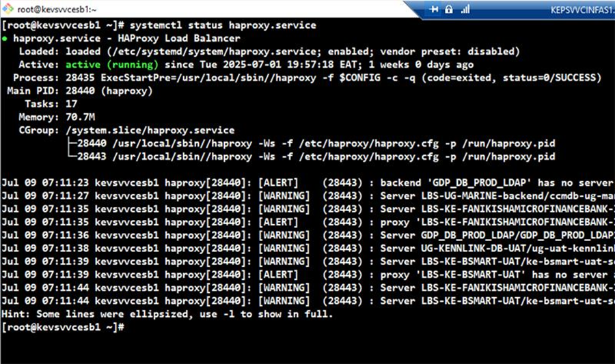Click the root@kevsvvcesb1:~ window title text

(x=57, y=9)
